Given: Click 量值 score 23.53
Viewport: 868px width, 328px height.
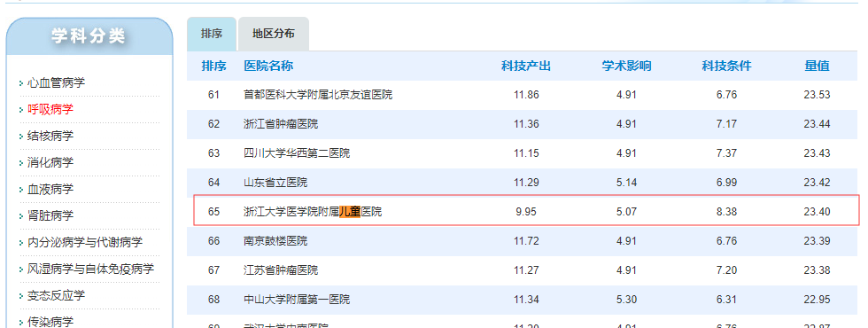Looking at the screenshot, I should coord(817,95).
